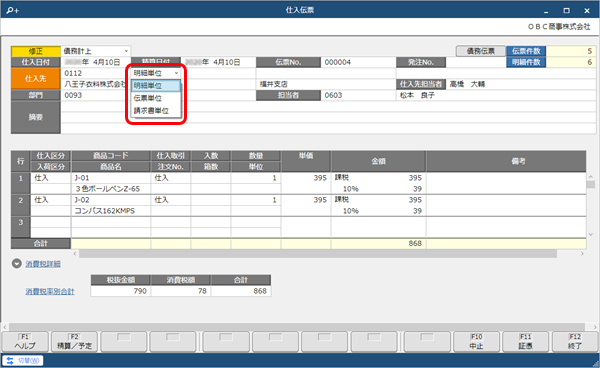Select row 1 header in details table
Viewport: 600px width, 368px height.
point(21,183)
